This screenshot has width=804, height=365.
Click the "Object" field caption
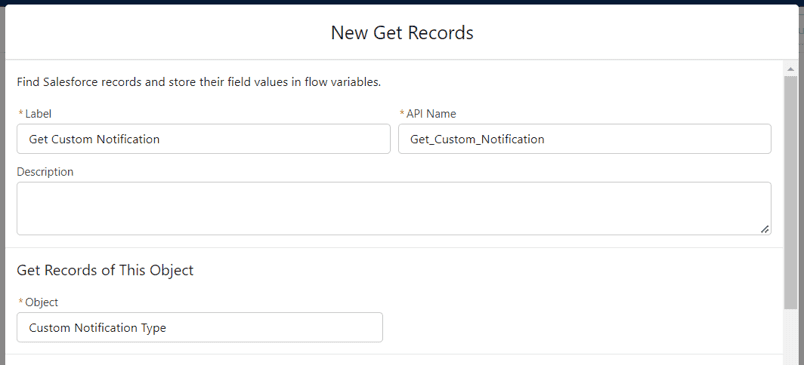pyautogui.click(x=42, y=302)
